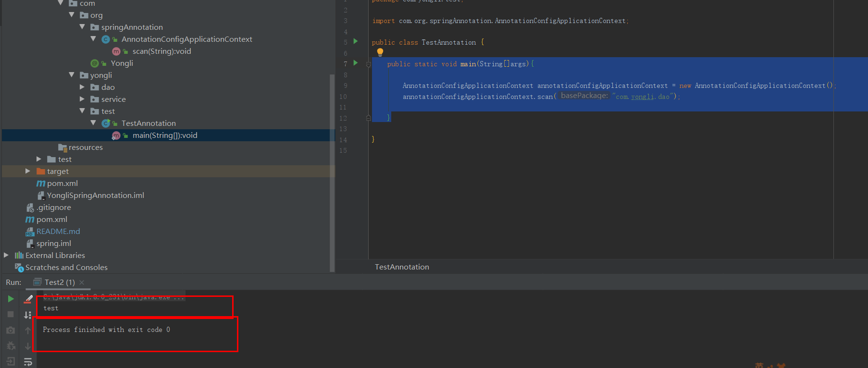
Task: Click the class icon of AnnotationConfigApplicationContext
Action: click(x=106, y=39)
